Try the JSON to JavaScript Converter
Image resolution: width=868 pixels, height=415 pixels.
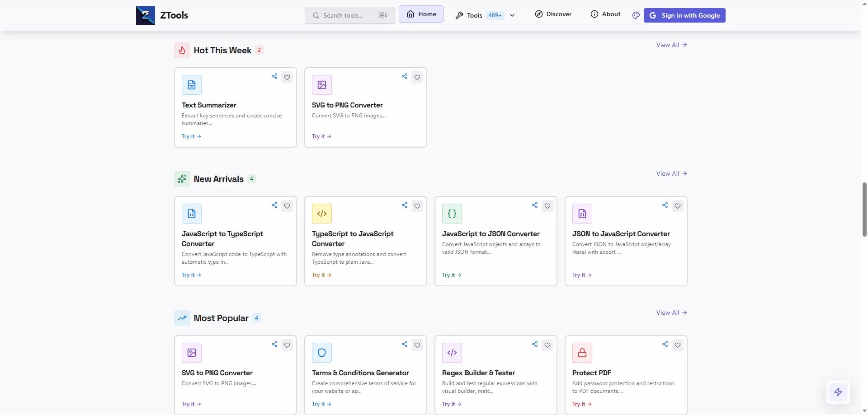(x=582, y=275)
